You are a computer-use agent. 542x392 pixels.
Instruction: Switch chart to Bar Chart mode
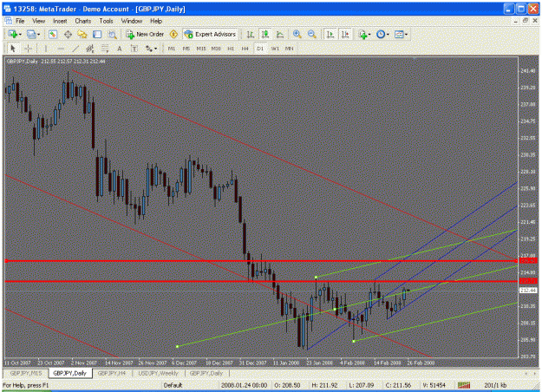pyautogui.click(x=251, y=34)
